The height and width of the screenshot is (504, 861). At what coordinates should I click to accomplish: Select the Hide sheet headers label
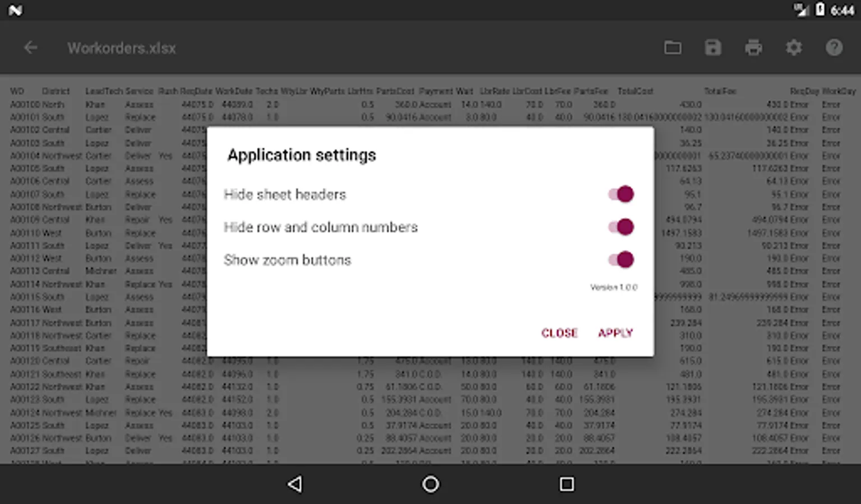(x=285, y=194)
